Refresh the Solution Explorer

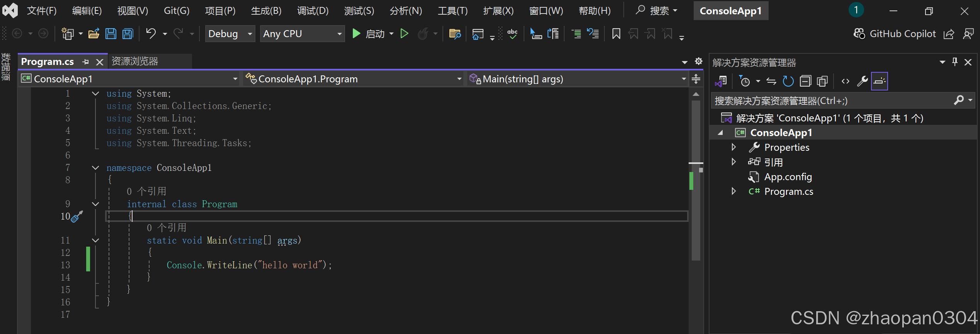(x=788, y=81)
